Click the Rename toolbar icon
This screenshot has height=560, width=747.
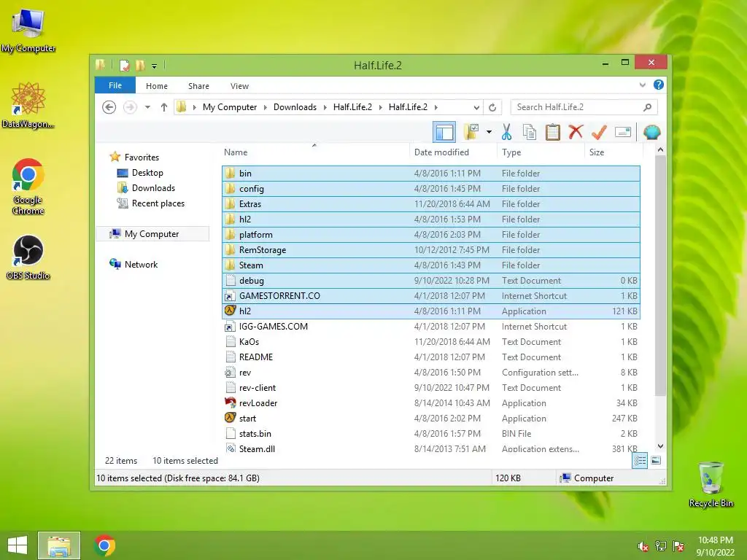pos(623,132)
